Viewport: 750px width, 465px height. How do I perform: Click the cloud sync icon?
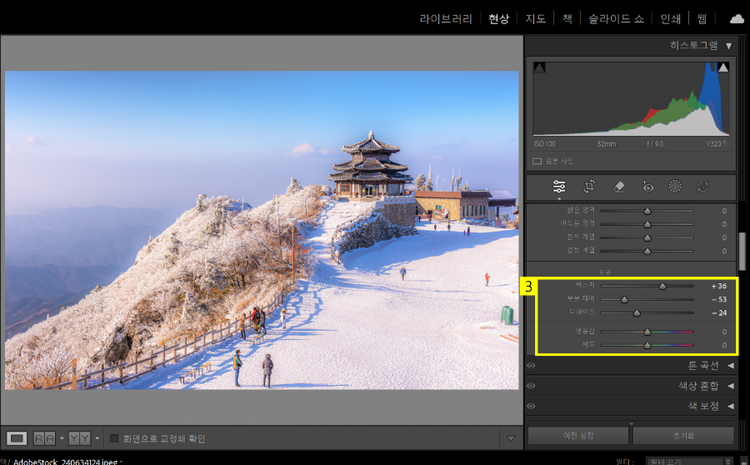737,19
